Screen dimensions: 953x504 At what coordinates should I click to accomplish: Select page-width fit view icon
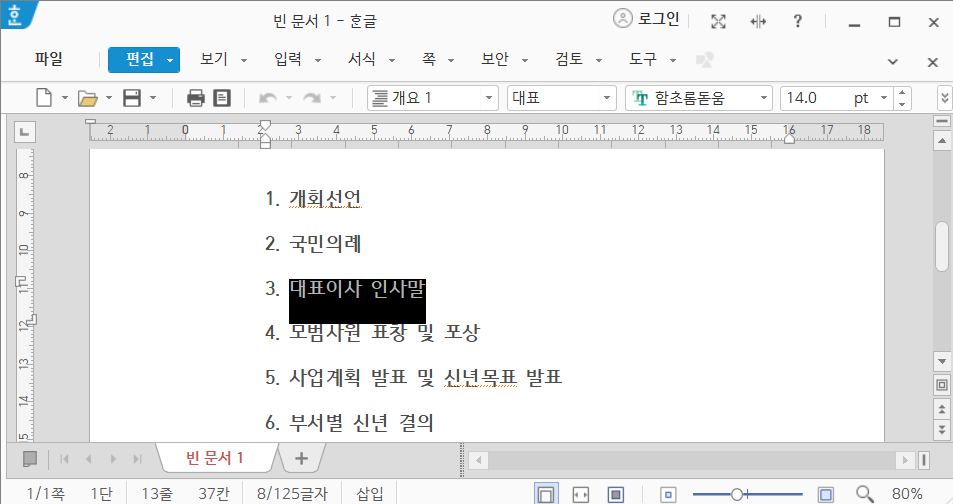pyautogui.click(x=580, y=494)
